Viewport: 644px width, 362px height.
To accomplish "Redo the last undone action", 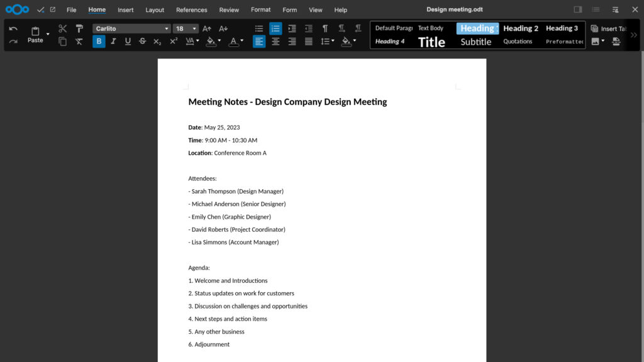I will point(13,41).
